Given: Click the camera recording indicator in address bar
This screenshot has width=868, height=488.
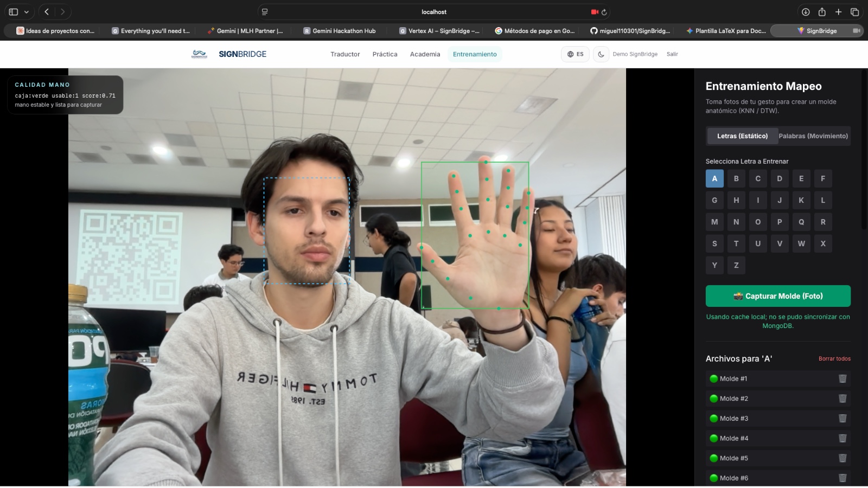Looking at the screenshot, I should click(595, 12).
